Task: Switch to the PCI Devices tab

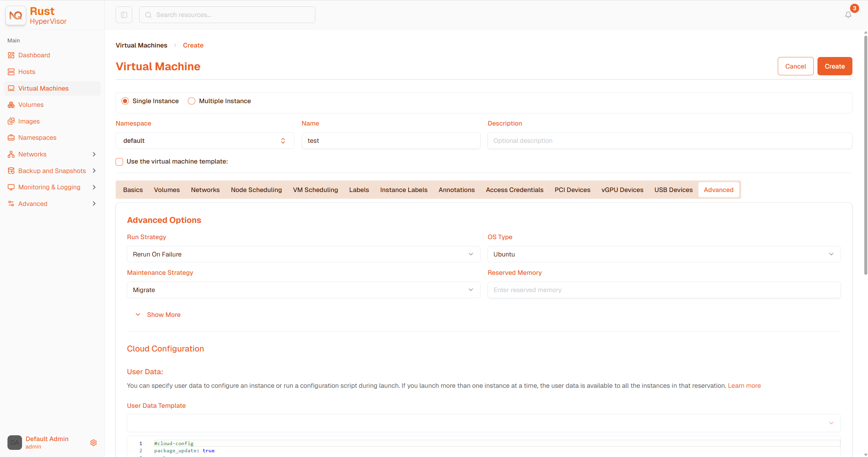Action: click(572, 190)
